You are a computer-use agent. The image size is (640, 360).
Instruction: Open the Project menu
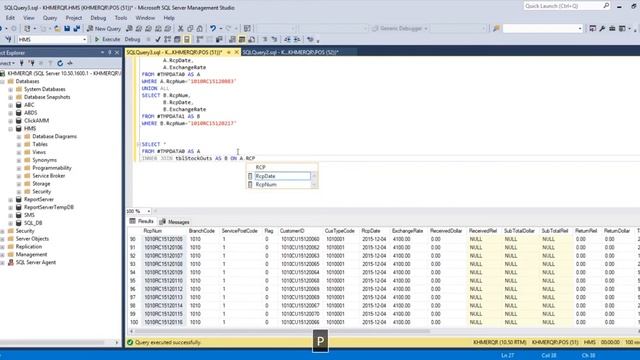click(74, 18)
